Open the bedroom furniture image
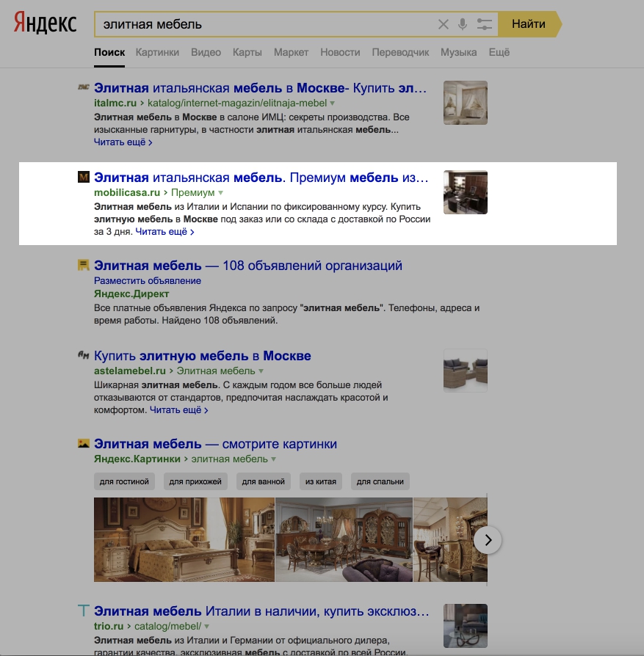The image size is (644, 656). (184, 539)
